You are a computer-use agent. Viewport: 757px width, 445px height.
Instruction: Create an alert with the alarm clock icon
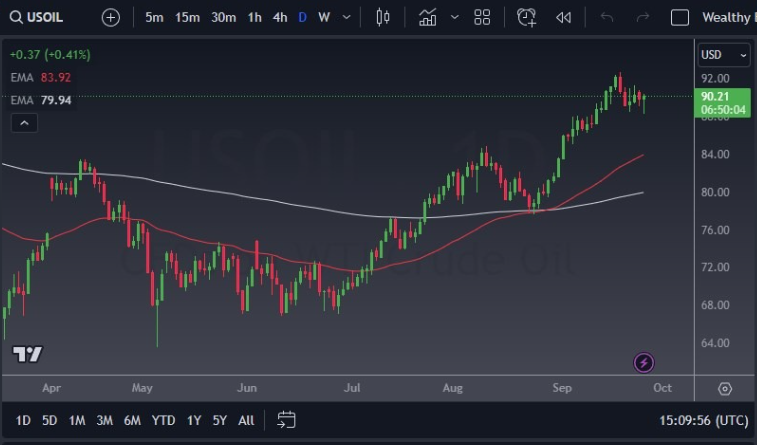[526, 17]
